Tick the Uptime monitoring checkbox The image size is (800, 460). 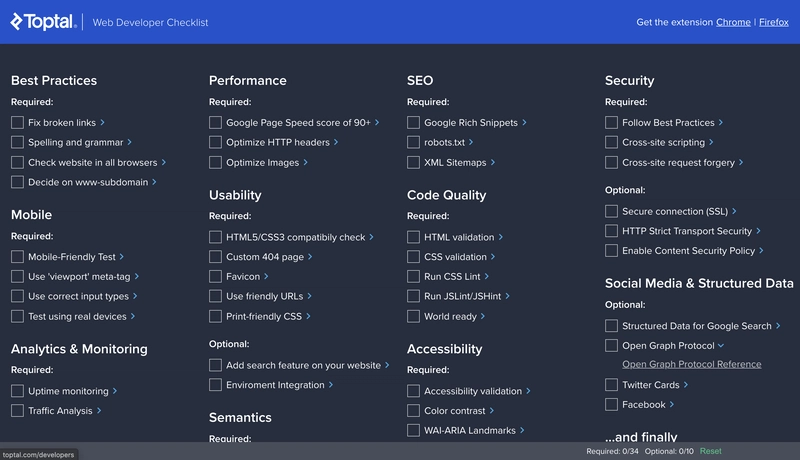[x=17, y=391]
